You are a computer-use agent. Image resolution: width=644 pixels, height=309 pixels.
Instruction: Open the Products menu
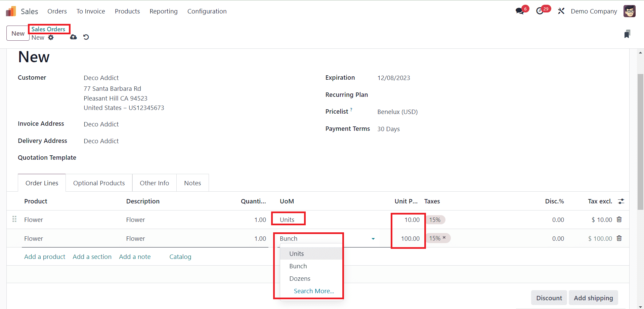coord(127,11)
